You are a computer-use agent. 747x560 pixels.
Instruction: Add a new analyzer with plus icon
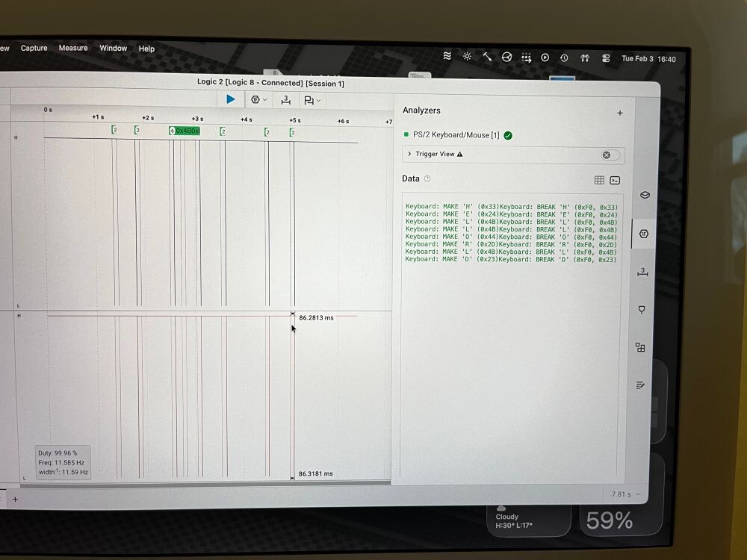pyautogui.click(x=619, y=113)
